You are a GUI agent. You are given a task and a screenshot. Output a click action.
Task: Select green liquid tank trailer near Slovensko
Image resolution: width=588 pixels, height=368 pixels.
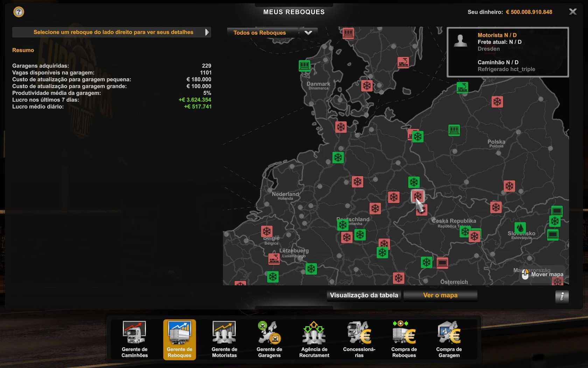coord(520,228)
